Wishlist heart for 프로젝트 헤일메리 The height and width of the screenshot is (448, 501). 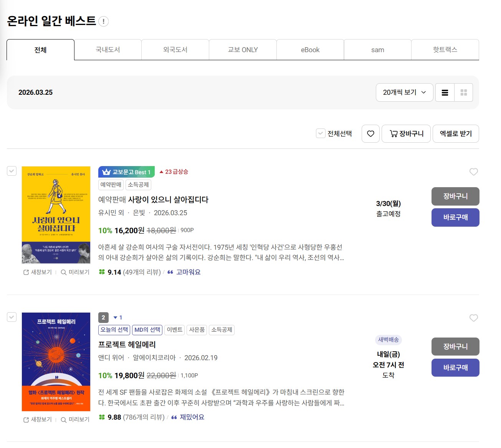click(474, 318)
